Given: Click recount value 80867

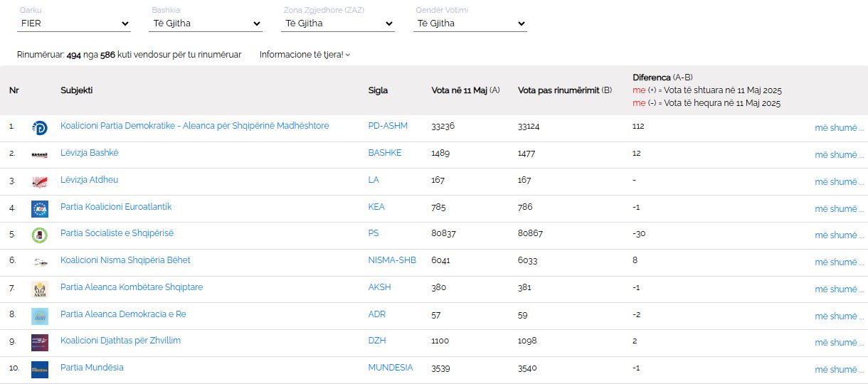Looking at the screenshot, I should coord(530,233).
